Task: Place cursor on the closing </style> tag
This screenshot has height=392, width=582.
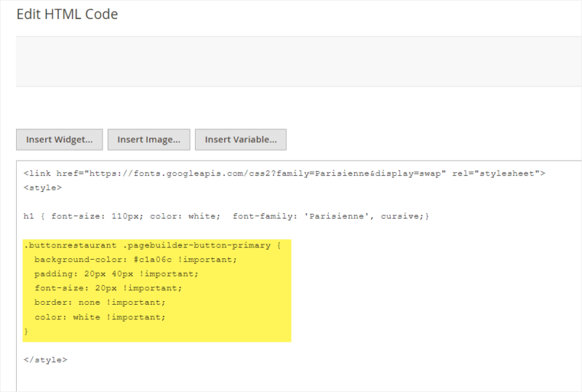Action: [x=45, y=360]
